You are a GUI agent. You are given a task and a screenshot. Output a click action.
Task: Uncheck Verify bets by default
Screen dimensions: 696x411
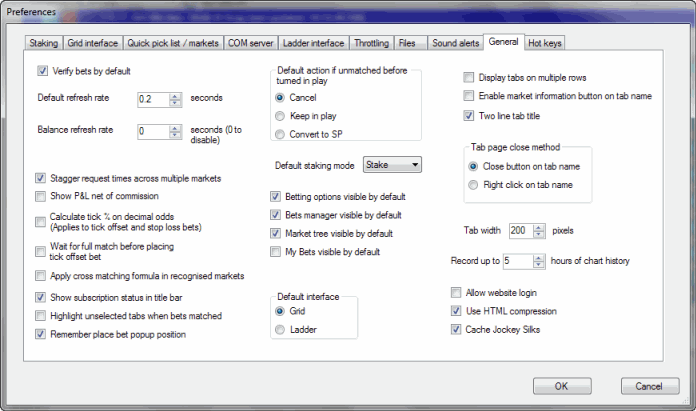(42, 71)
